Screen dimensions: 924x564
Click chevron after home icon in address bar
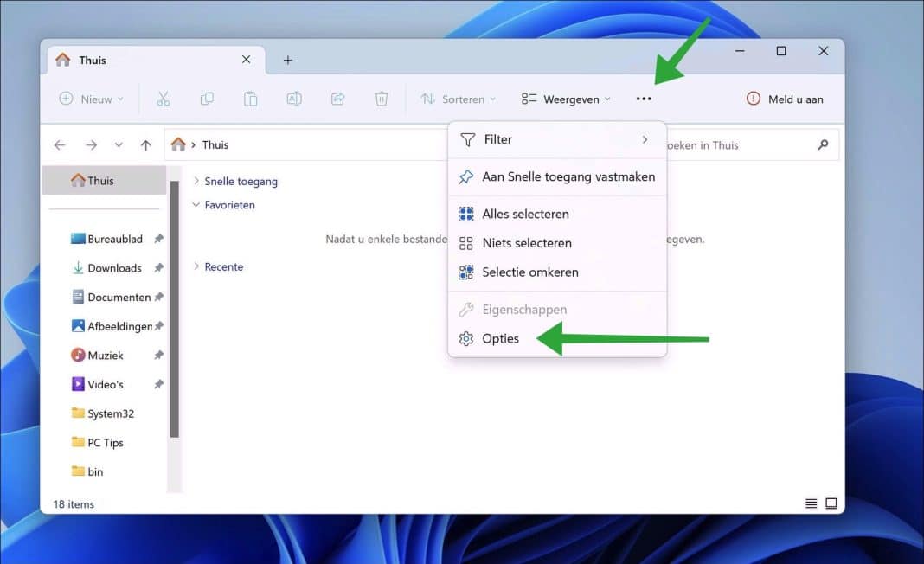tap(193, 145)
